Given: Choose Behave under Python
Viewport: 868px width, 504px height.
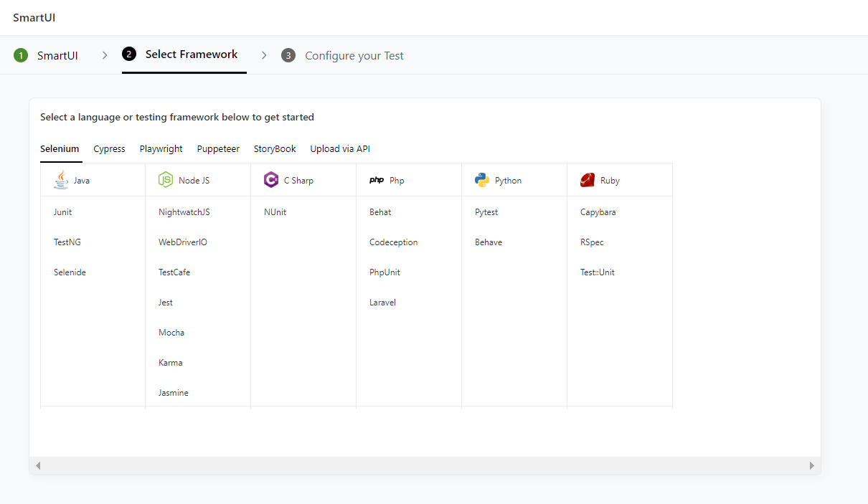Looking at the screenshot, I should pyautogui.click(x=489, y=242).
